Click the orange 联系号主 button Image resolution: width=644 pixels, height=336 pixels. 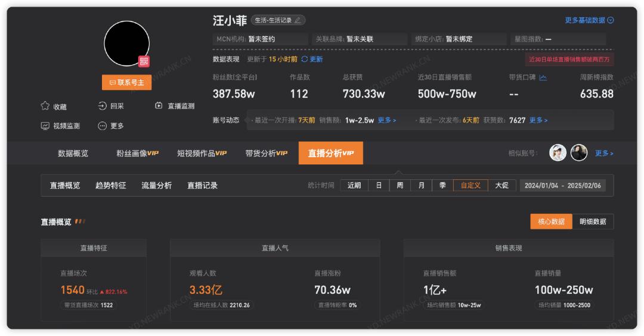tap(126, 83)
